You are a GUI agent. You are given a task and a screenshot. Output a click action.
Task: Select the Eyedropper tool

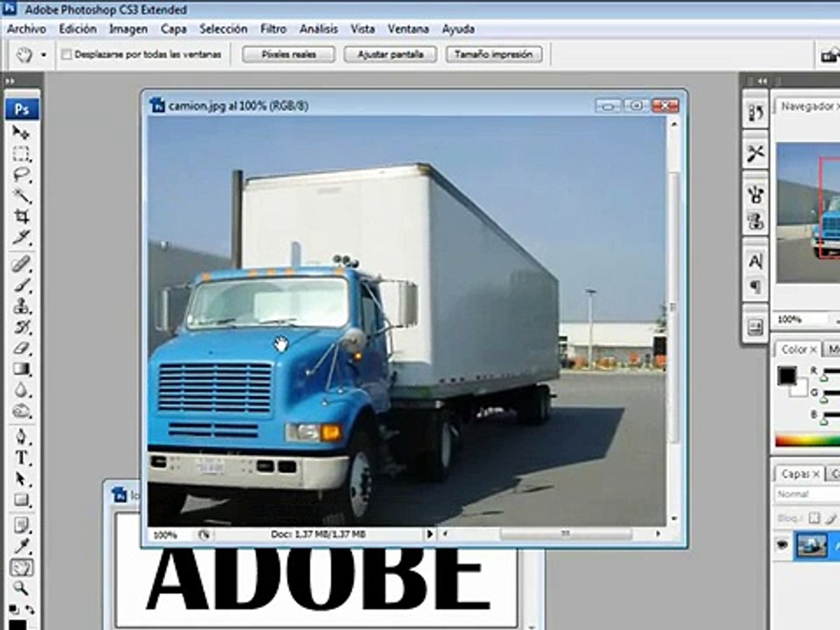tap(21, 547)
